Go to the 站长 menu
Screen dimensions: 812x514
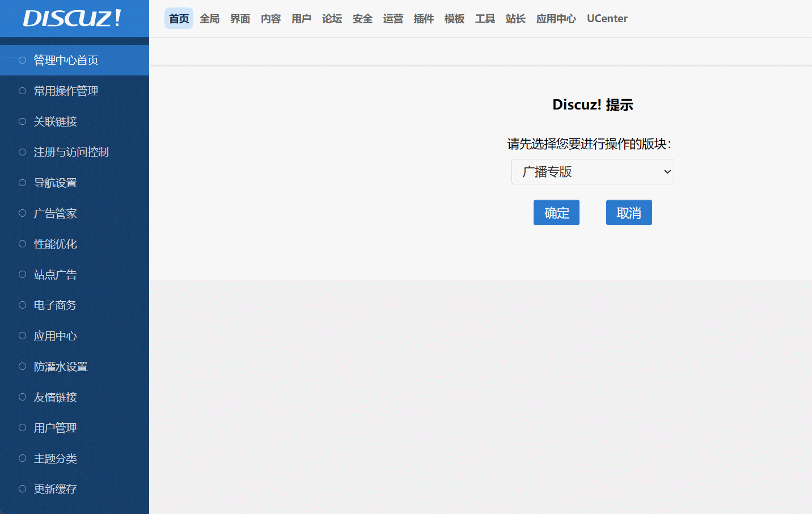pos(515,19)
